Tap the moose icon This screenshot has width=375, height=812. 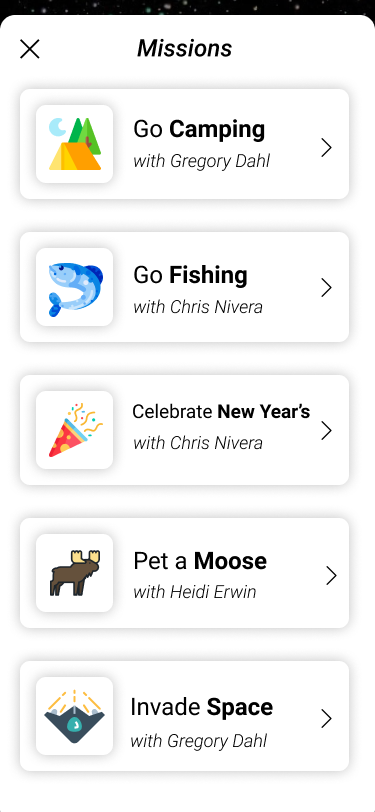click(x=75, y=573)
